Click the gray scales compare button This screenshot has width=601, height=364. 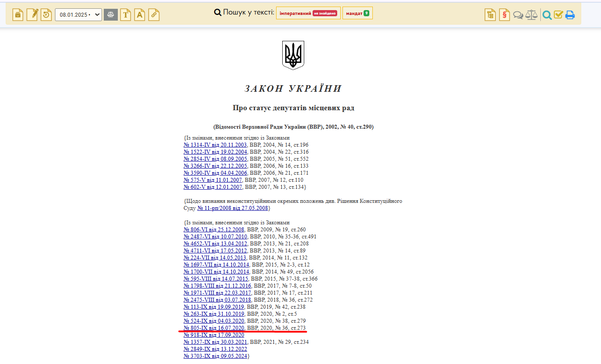tap(111, 14)
